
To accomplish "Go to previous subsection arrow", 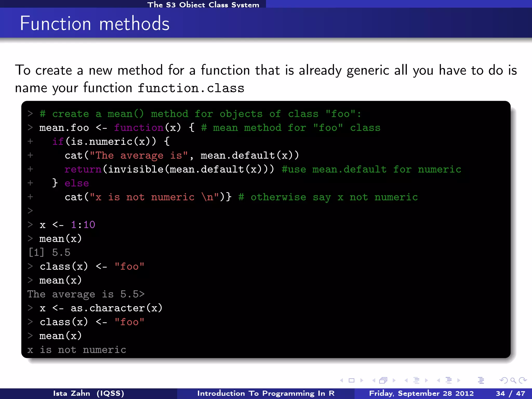I will [x=406, y=381].
